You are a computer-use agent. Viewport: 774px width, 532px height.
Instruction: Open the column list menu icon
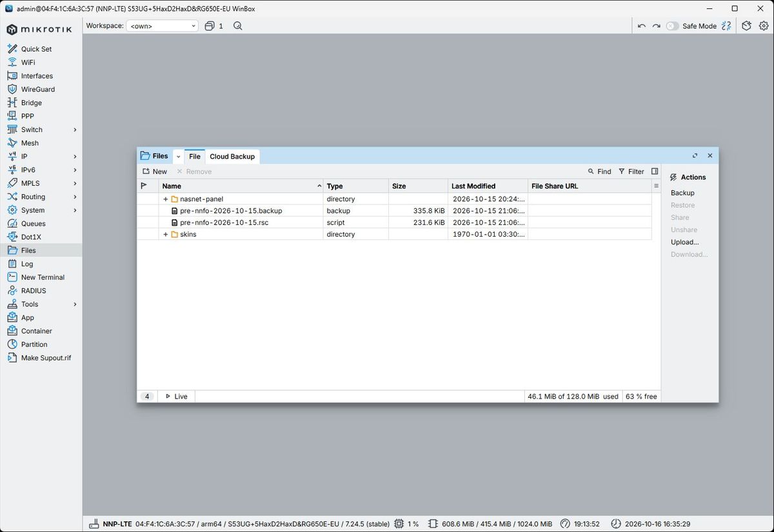pyautogui.click(x=656, y=186)
